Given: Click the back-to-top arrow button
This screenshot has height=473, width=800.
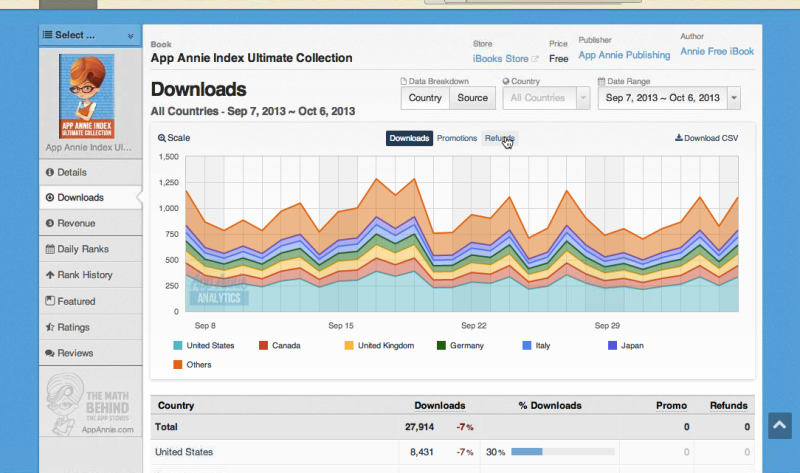Looking at the screenshot, I should [780, 426].
